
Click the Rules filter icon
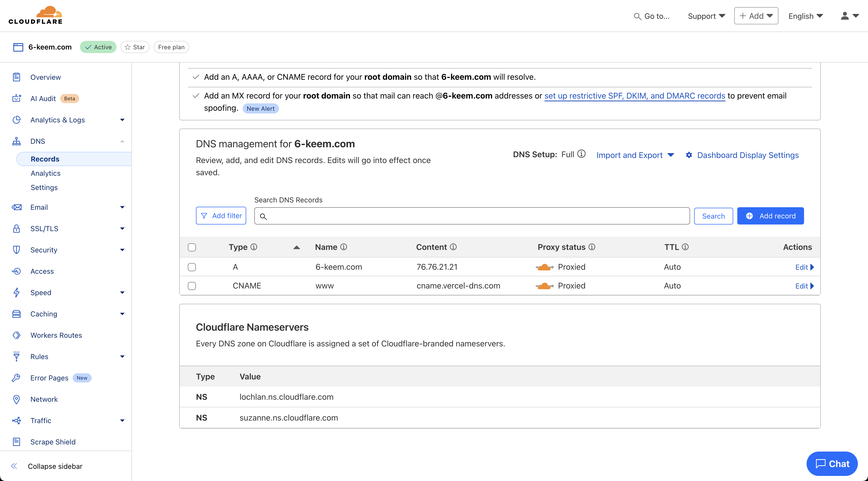16,357
